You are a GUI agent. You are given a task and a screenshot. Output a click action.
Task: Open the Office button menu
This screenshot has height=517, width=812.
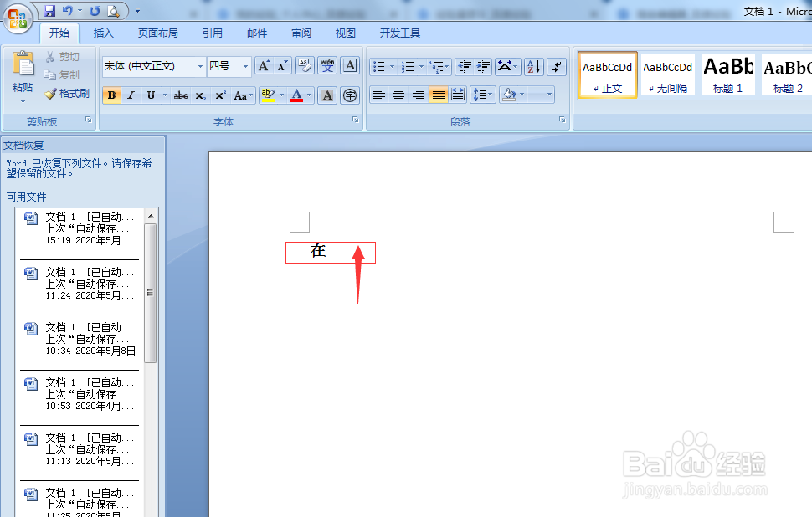[x=18, y=18]
